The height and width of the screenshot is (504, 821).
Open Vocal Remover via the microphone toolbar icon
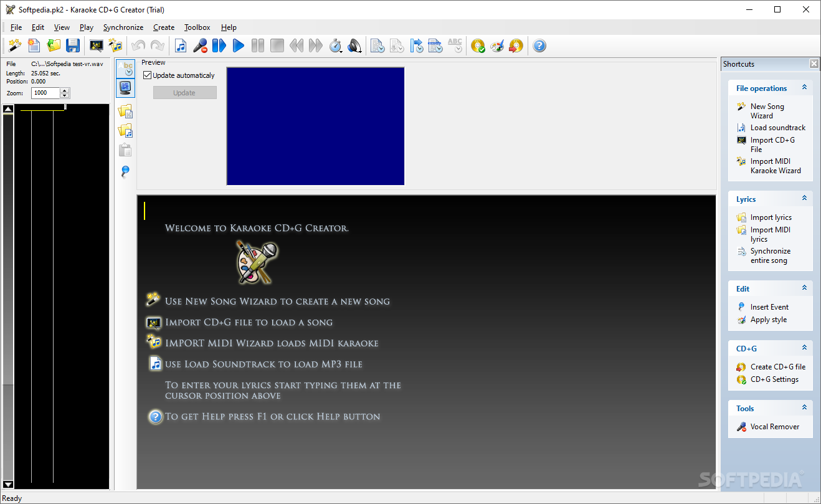(200, 45)
